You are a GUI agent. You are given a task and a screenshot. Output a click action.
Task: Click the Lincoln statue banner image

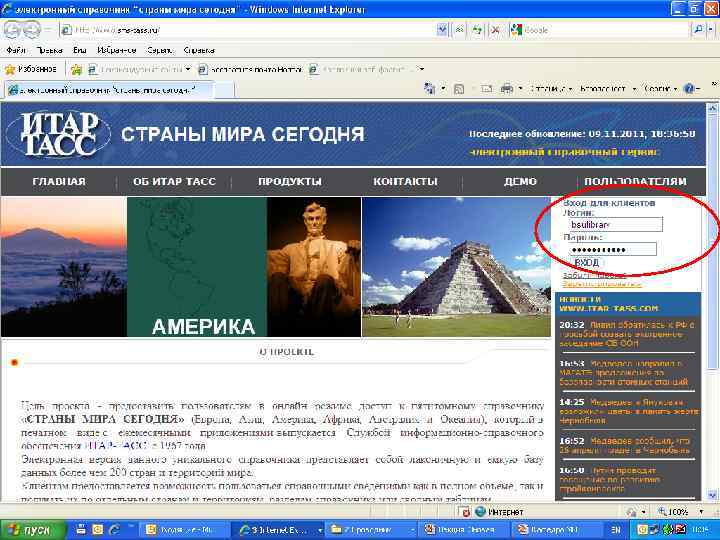click(314, 267)
